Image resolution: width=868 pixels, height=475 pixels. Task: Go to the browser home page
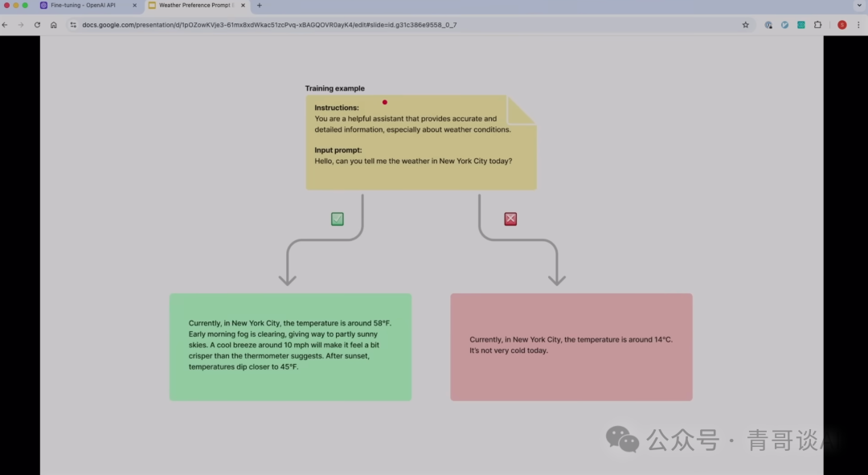(x=54, y=25)
